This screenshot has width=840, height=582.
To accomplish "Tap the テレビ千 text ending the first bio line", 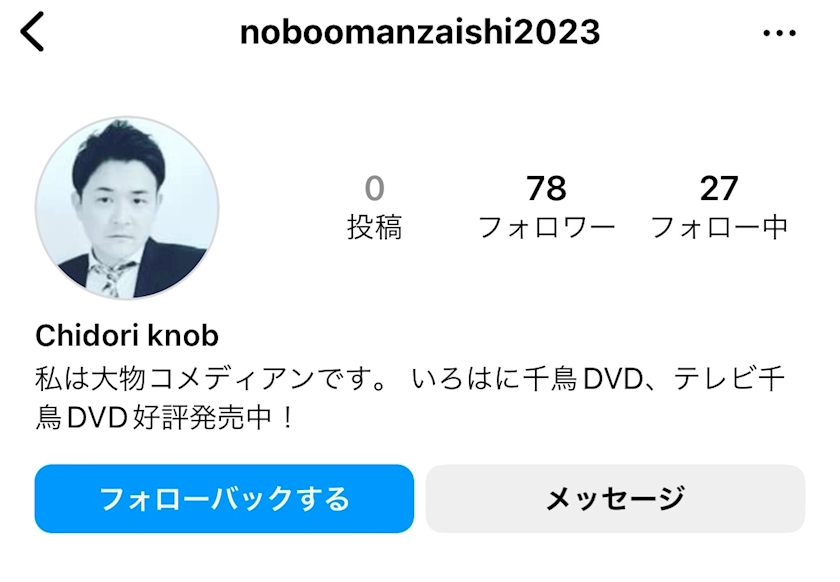I will [730, 379].
